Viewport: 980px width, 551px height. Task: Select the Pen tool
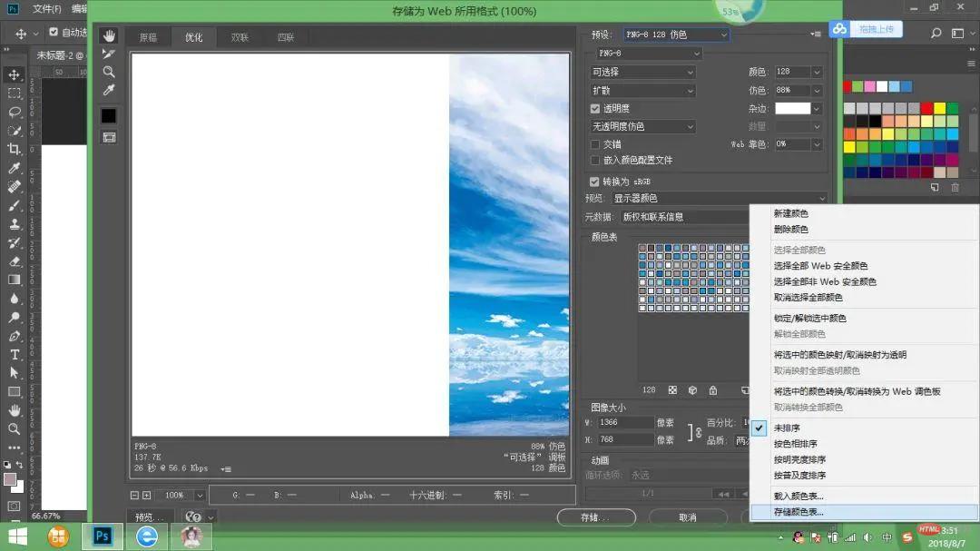[x=14, y=336]
